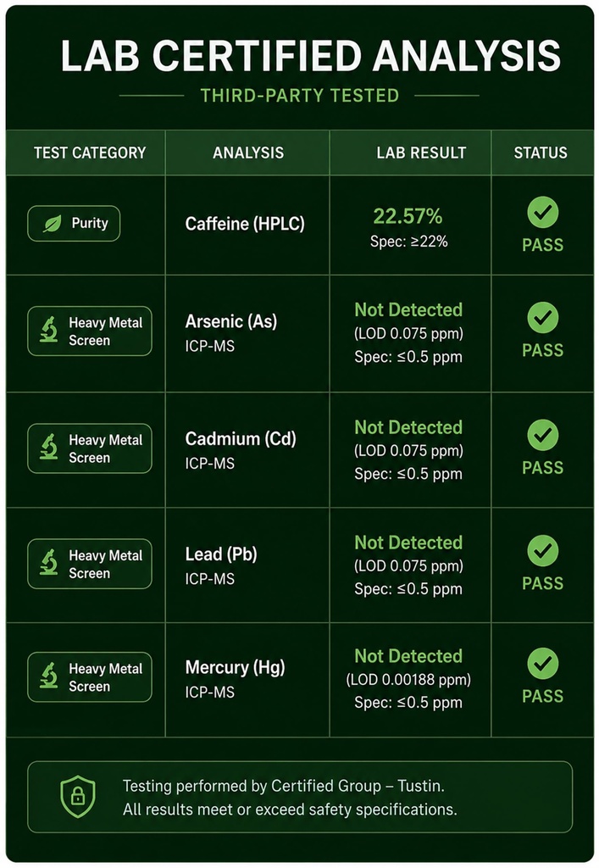Select the LAB RESULT column header
Viewport: 599px width, 868px height.
pos(421,153)
